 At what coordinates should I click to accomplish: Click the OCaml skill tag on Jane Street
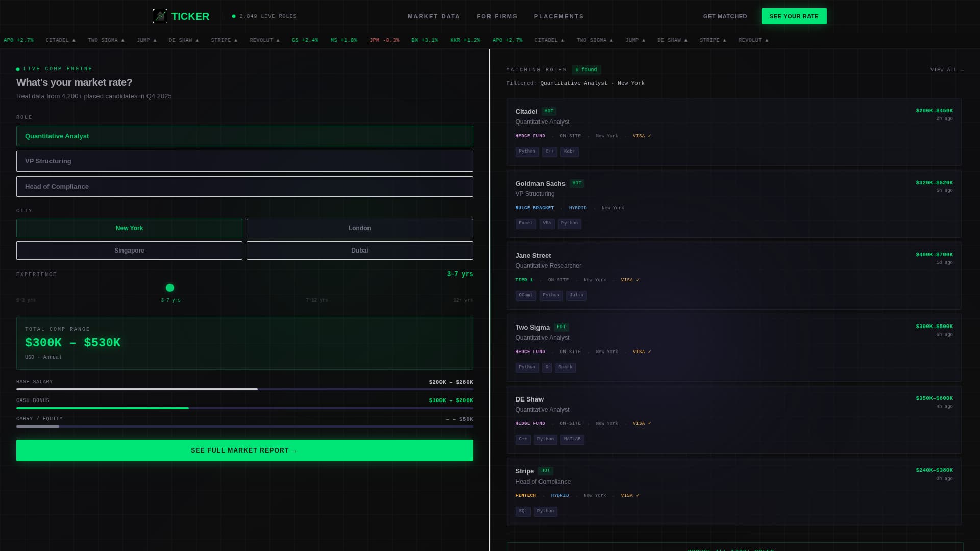(526, 295)
